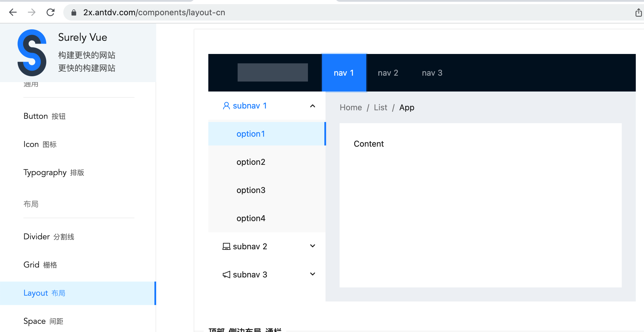Screen dimensions: 644x332
Task: Select option4 in the side menu
Action: (x=267, y=218)
